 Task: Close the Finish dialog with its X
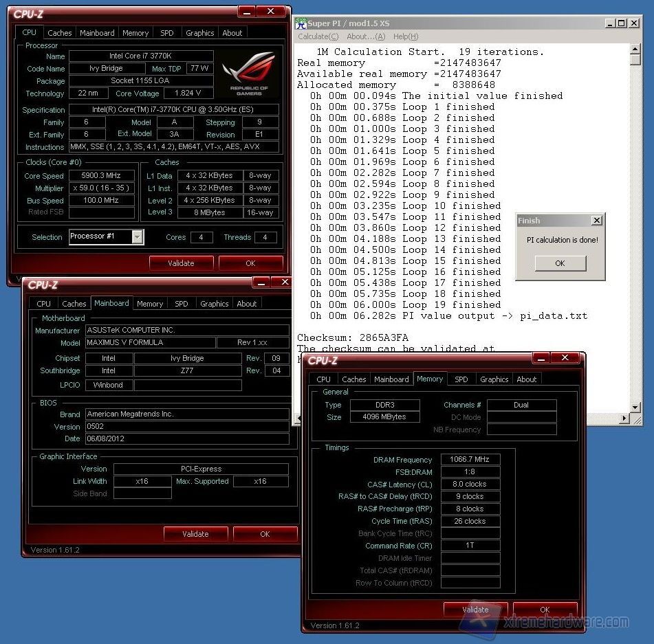[596, 221]
